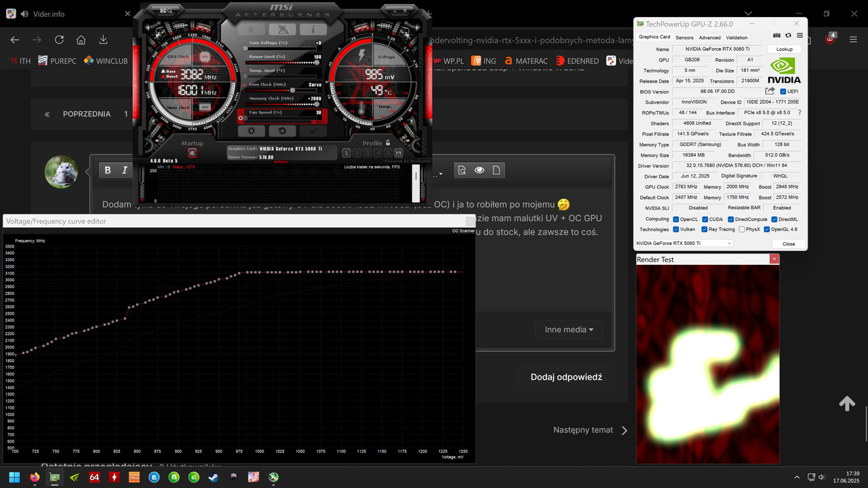This screenshot has width=868, height=488.
Task: Take a GPU-Z screenshot with camera icon
Action: pos(776,35)
